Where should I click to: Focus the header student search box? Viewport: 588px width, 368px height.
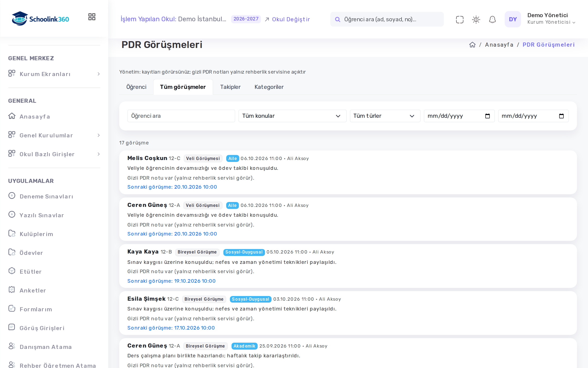pyautogui.click(x=387, y=19)
